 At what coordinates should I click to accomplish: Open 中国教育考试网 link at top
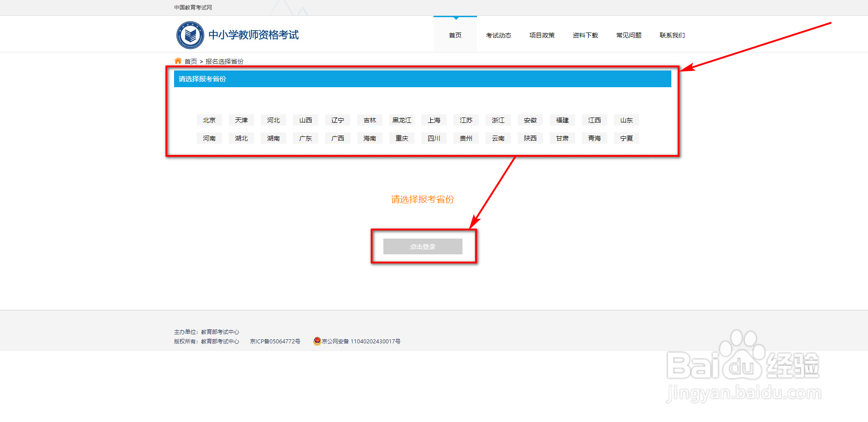click(x=193, y=7)
